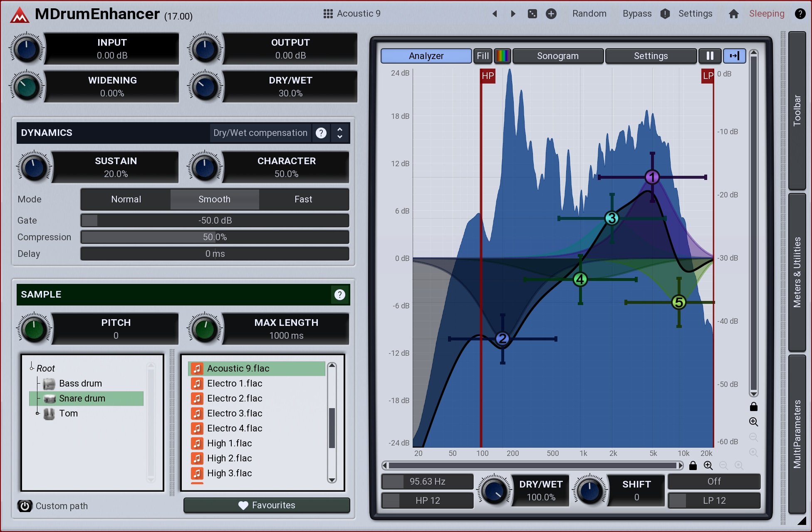Open the top bar Settings menu
The image size is (812, 532).
695,14
